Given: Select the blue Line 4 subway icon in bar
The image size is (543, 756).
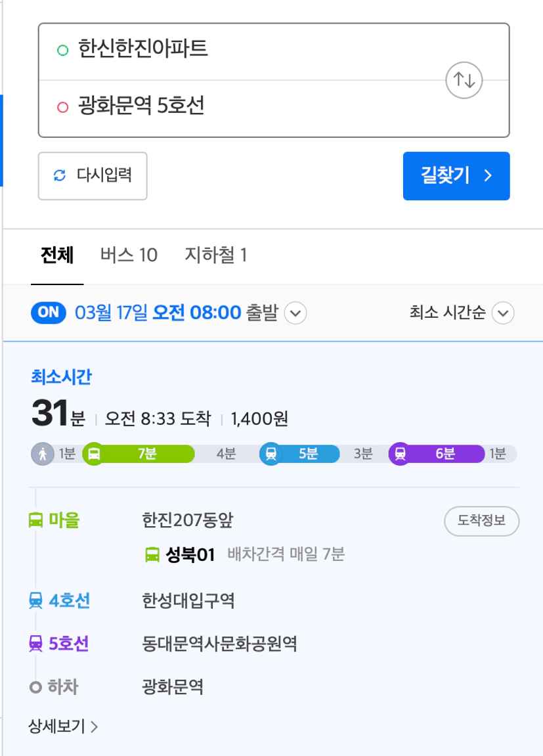Looking at the screenshot, I should click(x=271, y=454).
